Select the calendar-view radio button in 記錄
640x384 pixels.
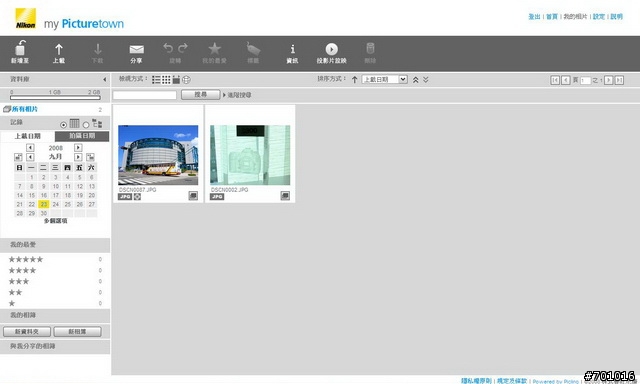tap(63, 124)
